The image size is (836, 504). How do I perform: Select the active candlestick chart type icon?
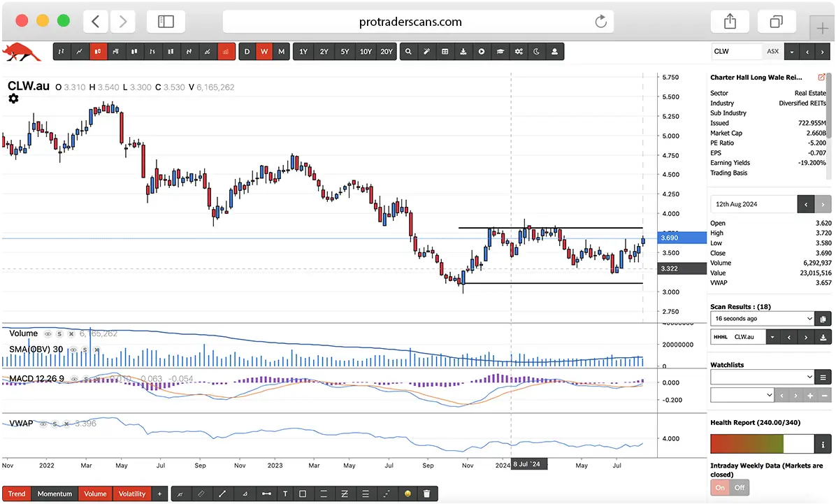[x=98, y=52]
